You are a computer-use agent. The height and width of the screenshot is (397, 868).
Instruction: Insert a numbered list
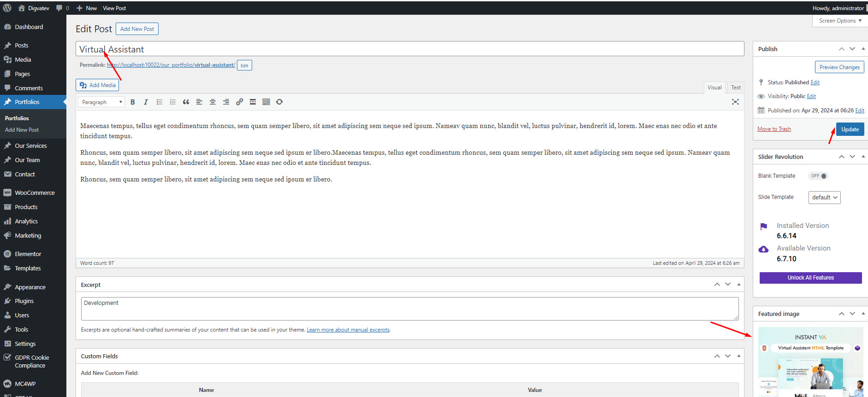(x=173, y=102)
